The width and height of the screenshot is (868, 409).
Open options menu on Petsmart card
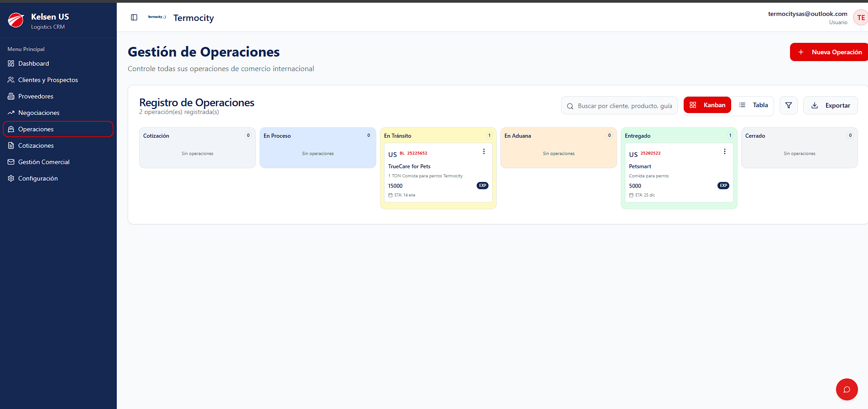[x=725, y=151]
